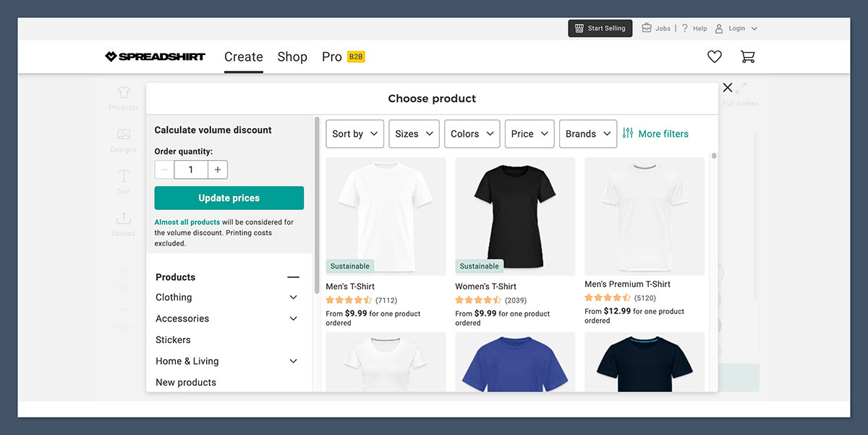
Task: Click the left filter panel scrollbar
Action: (x=317, y=204)
